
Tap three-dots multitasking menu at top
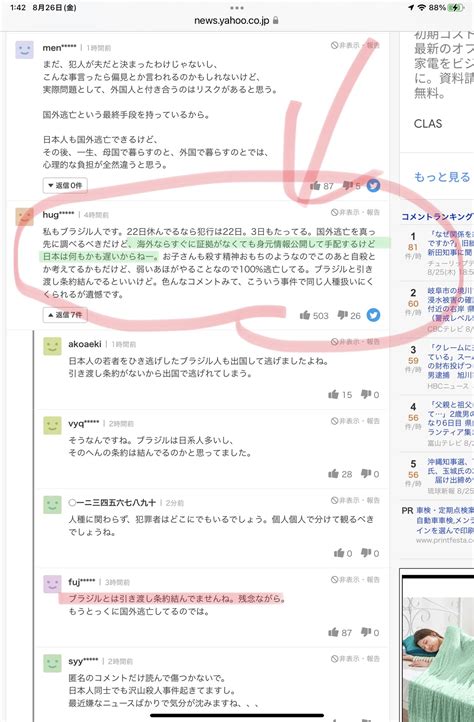click(237, 8)
